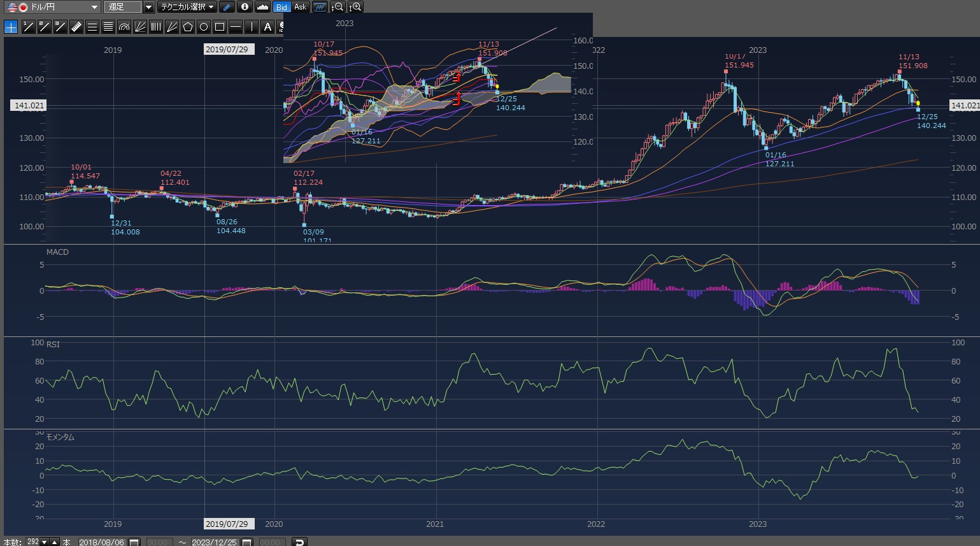Pick the pentagon shape drawing tool
The image size is (980, 546).
tap(187, 27)
